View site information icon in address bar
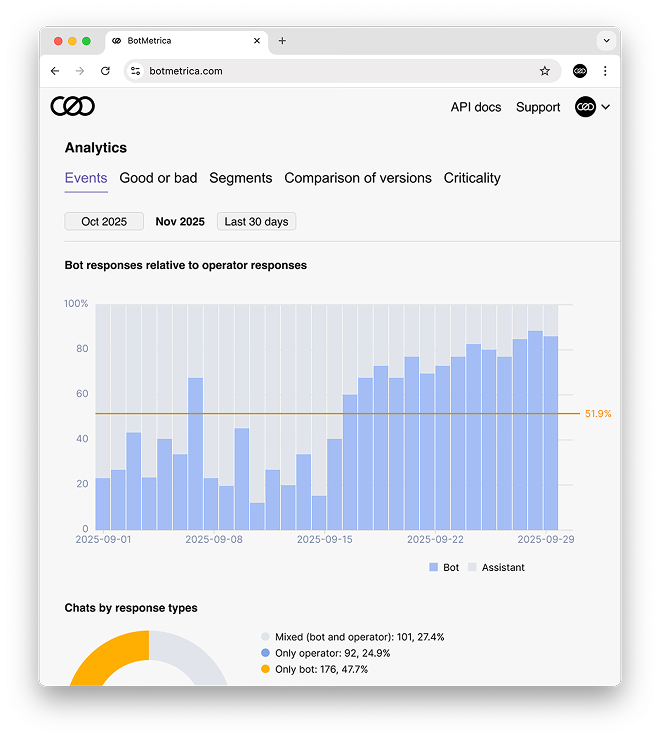This screenshot has width=660, height=738. (136, 71)
